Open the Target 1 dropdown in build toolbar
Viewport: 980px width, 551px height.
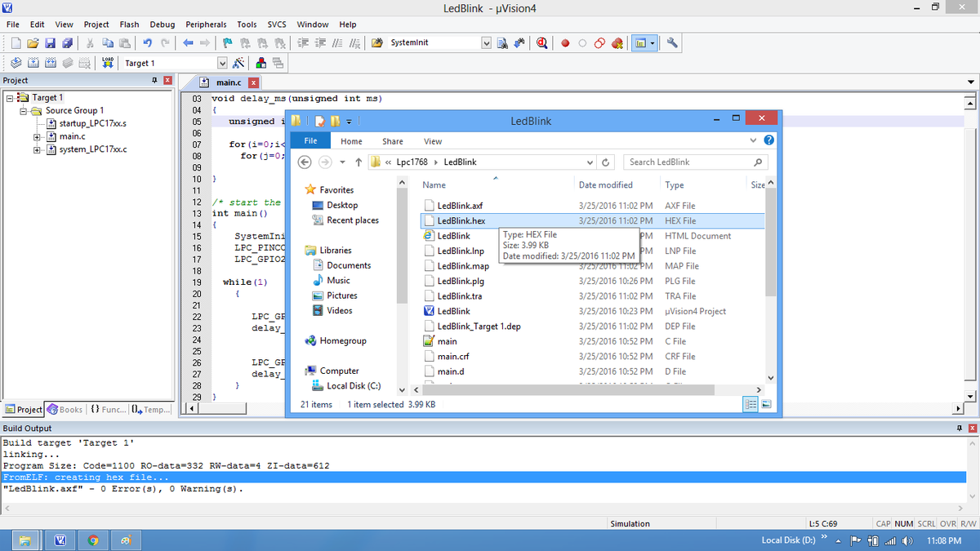(x=222, y=63)
